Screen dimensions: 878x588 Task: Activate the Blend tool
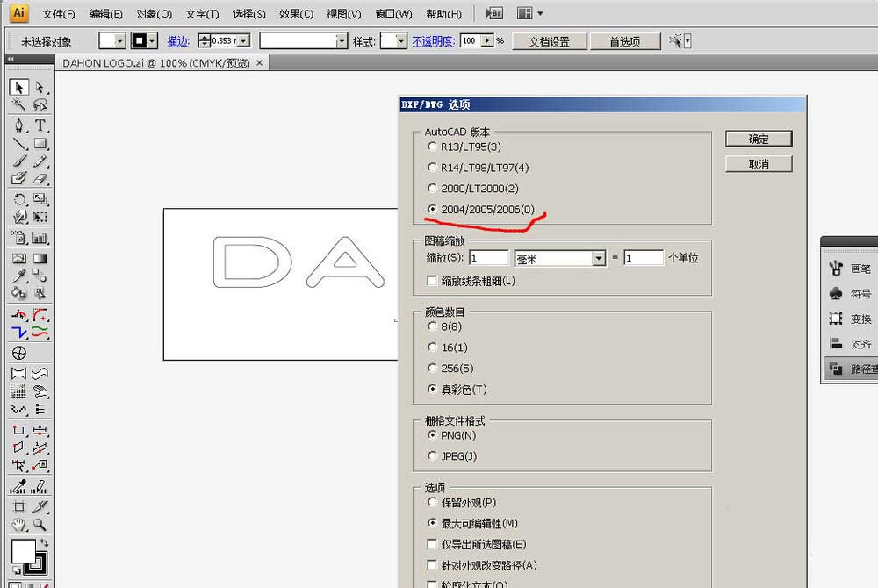tap(40, 276)
